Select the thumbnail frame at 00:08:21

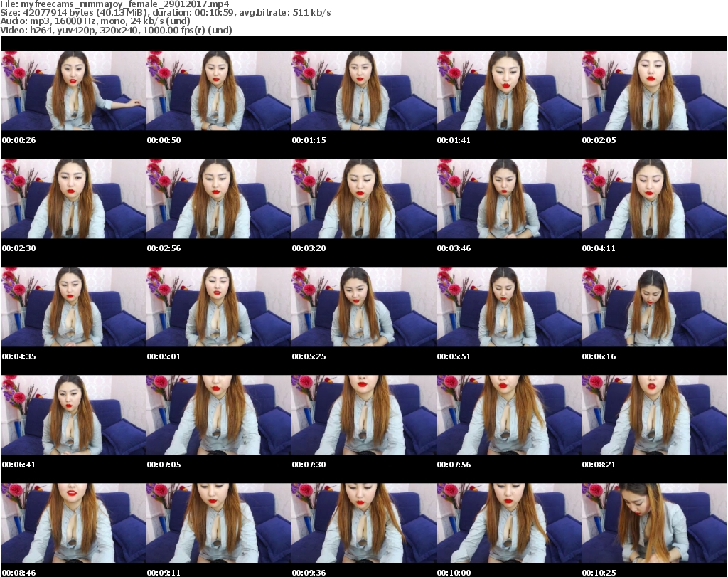click(x=654, y=415)
